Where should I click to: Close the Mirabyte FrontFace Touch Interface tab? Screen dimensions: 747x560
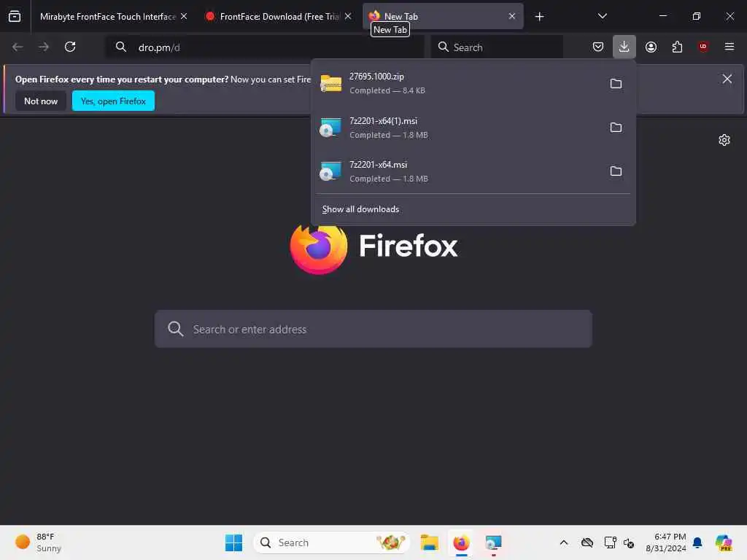point(184,16)
